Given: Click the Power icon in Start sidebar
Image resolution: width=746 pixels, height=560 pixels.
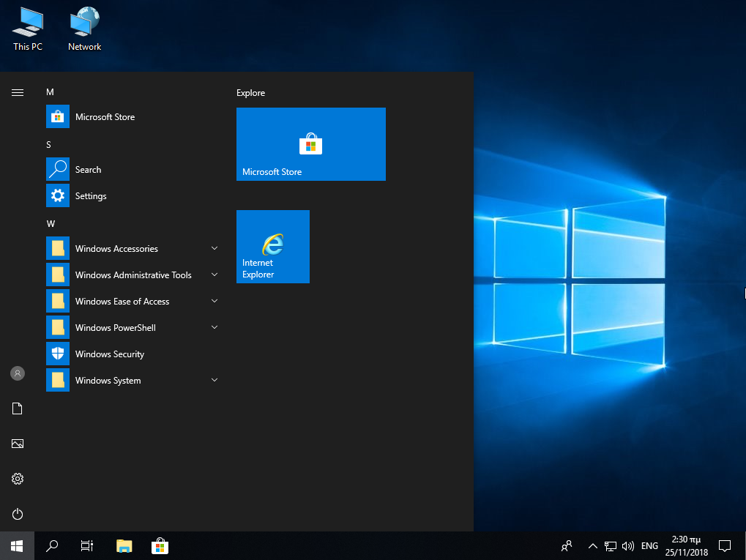Looking at the screenshot, I should coord(18,514).
